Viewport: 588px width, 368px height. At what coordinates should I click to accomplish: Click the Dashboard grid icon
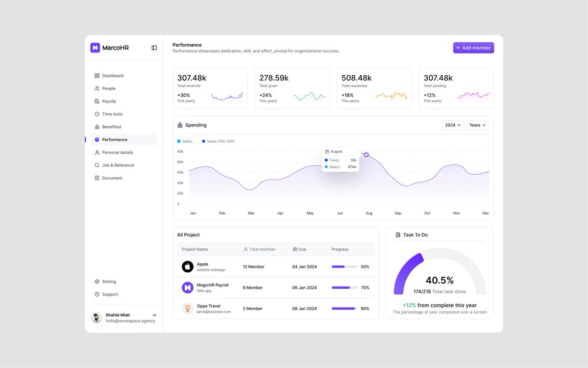tap(97, 76)
